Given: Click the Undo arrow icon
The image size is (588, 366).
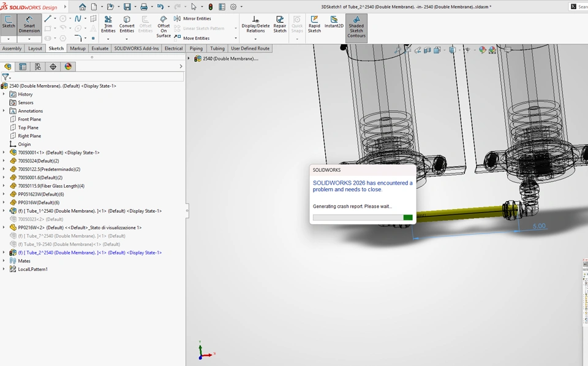Looking at the screenshot, I should [160, 7].
